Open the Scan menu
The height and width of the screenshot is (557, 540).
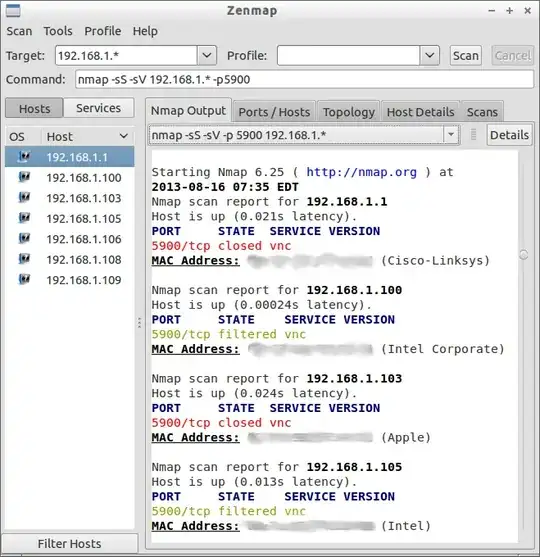click(19, 31)
